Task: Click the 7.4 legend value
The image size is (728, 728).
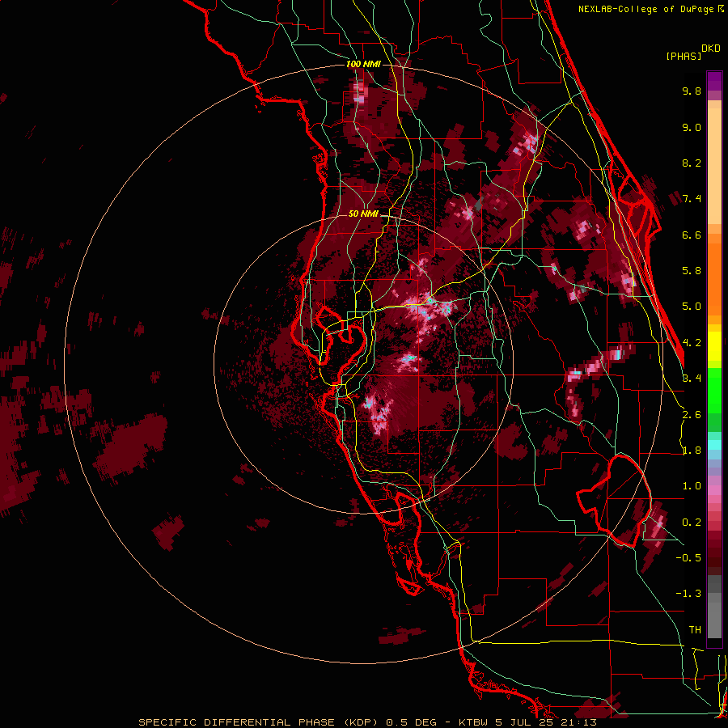Action: (692, 199)
